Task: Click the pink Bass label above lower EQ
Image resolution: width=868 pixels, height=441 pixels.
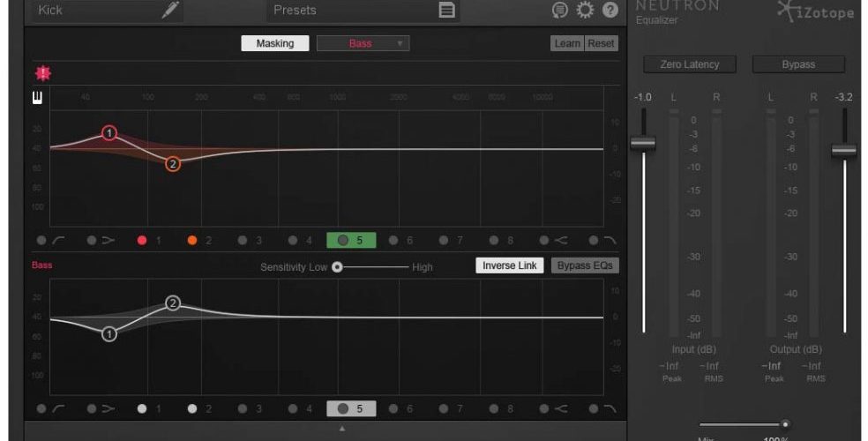Action: pos(42,265)
